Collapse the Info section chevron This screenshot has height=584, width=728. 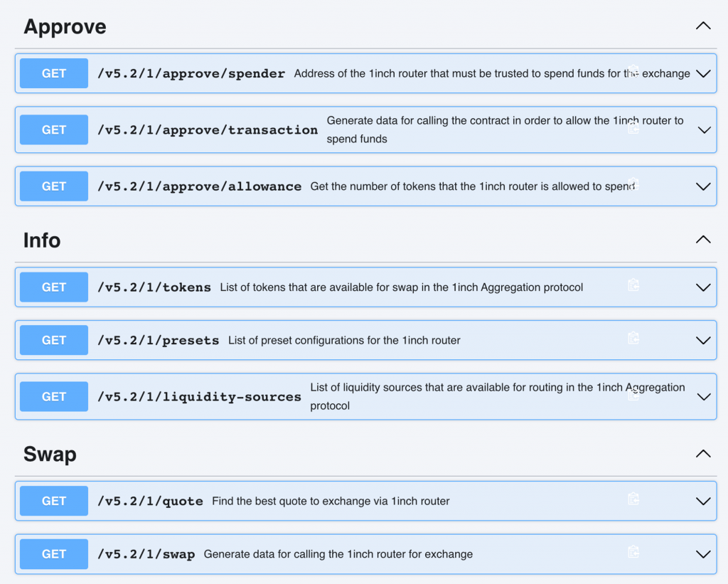pos(703,240)
